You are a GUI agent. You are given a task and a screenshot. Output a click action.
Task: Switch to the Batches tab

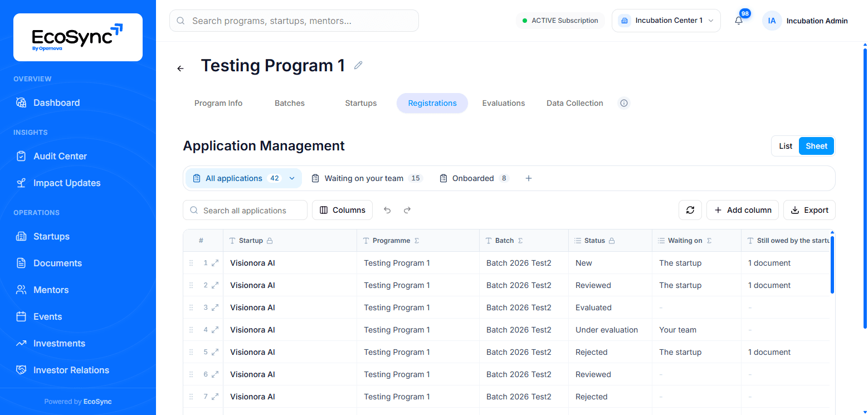coord(290,103)
